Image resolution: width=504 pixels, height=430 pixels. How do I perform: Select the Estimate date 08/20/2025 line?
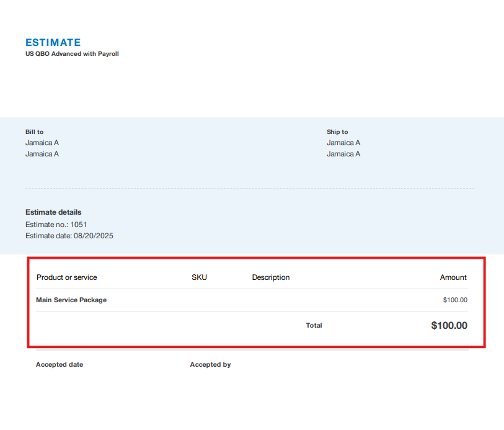point(69,236)
